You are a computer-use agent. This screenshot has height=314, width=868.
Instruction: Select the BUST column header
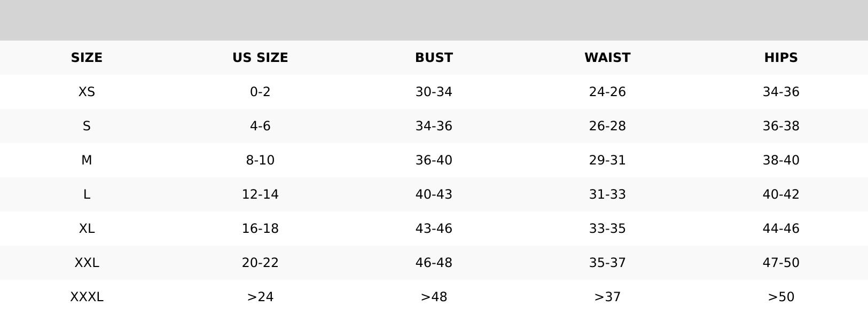(434, 58)
